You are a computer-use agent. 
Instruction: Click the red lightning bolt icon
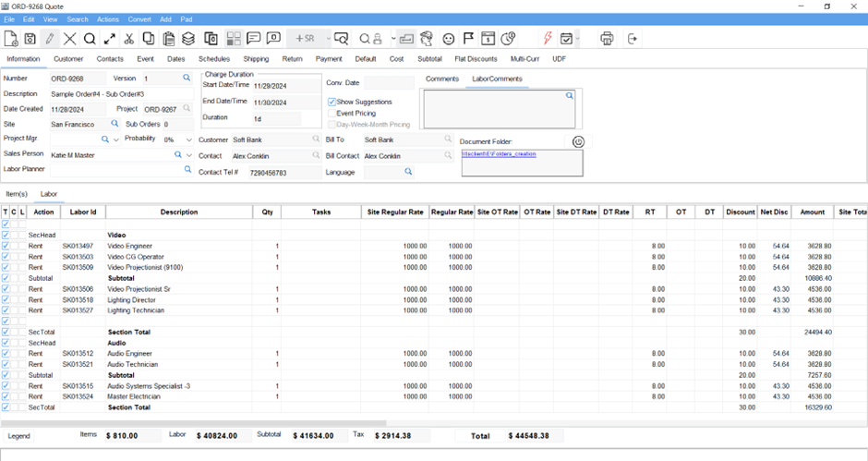pos(547,39)
